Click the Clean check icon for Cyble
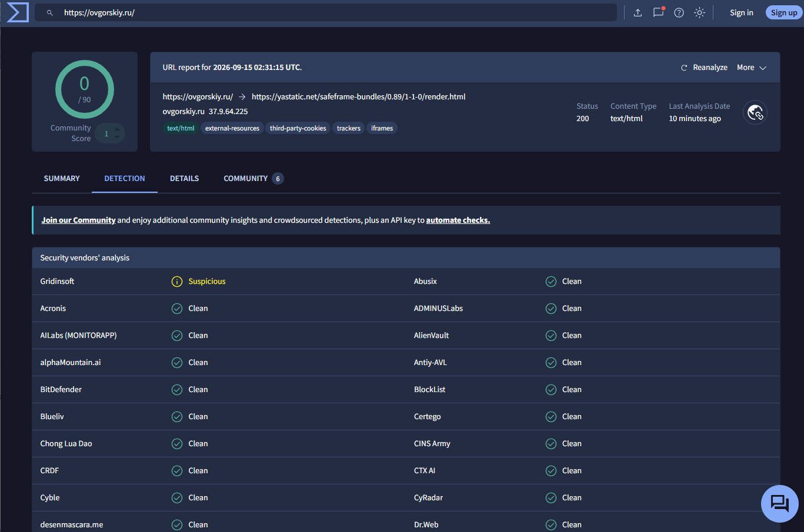 point(177,498)
